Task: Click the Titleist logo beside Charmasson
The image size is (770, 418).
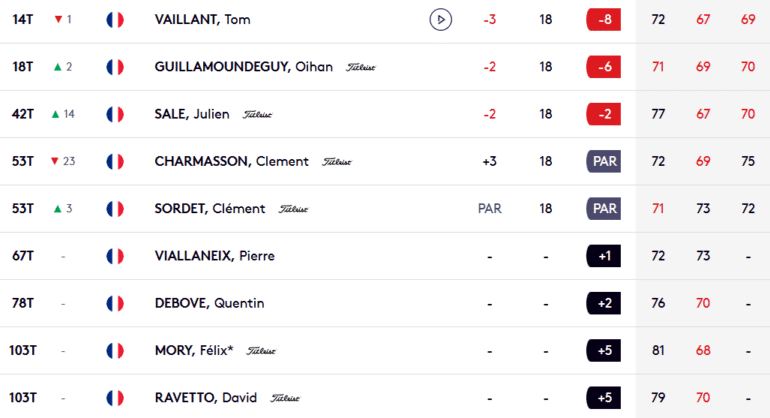Action: coord(337,162)
